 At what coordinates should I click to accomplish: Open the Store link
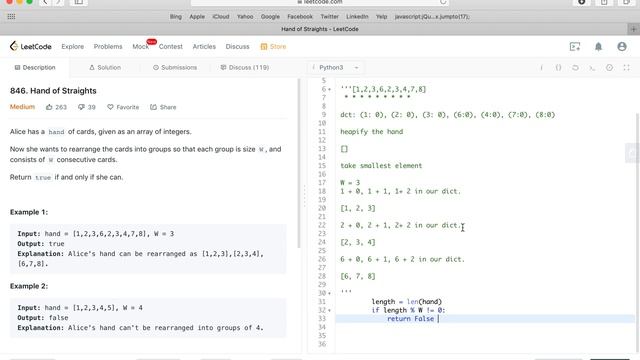[x=273, y=47]
